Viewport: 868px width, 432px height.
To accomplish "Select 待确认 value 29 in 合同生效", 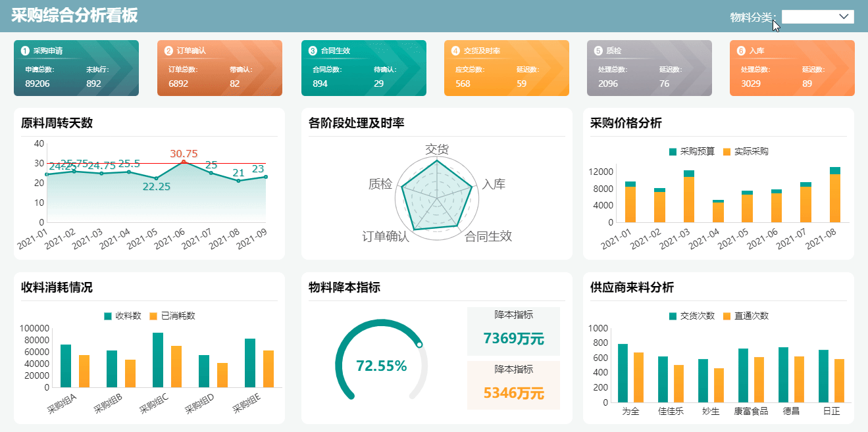I will click(x=379, y=84).
